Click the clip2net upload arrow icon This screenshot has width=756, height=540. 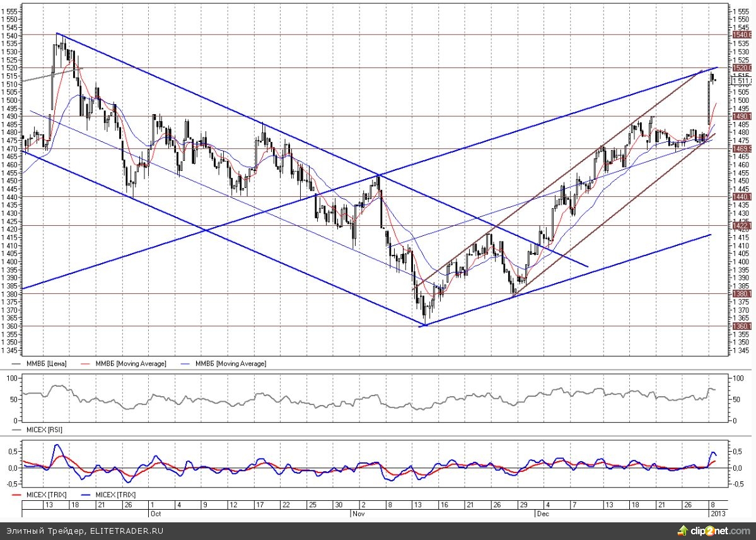[682, 531]
